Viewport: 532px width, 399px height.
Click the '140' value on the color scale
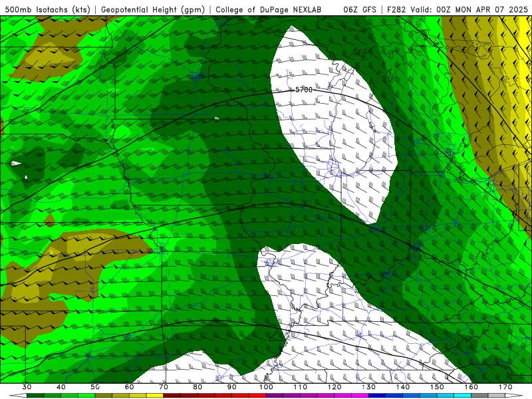[x=403, y=387]
